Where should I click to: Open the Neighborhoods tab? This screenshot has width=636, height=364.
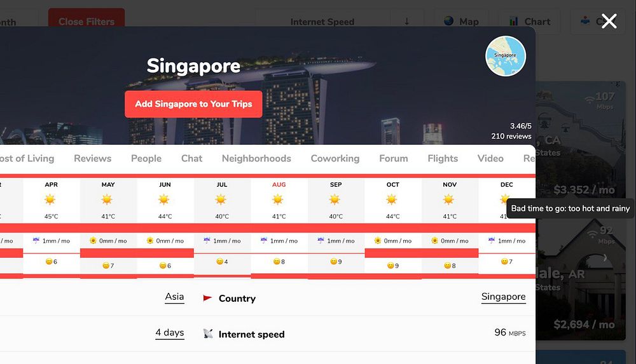click(x=256, y=158)
